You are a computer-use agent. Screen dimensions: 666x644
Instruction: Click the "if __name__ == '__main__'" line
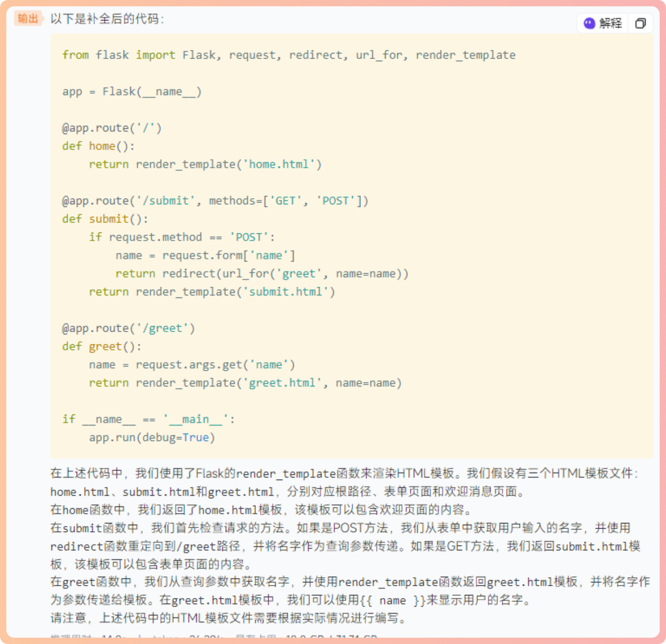pyautogui.click(x=149, y=419)
